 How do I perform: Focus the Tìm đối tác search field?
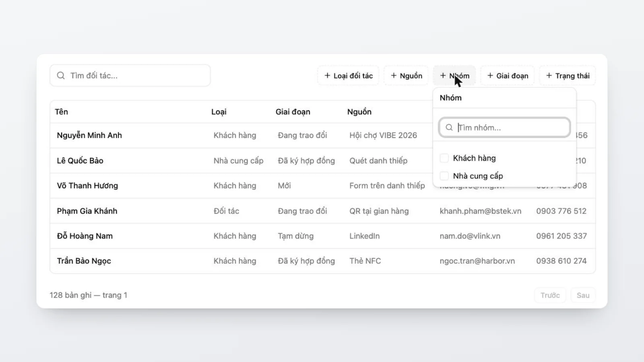(130, 76)
